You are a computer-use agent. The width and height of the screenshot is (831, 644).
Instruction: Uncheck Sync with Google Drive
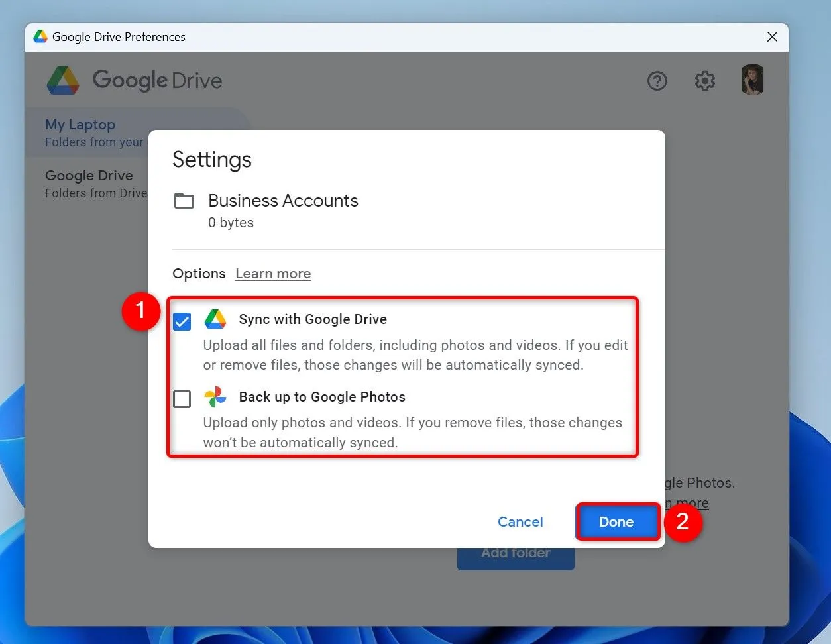182,321
